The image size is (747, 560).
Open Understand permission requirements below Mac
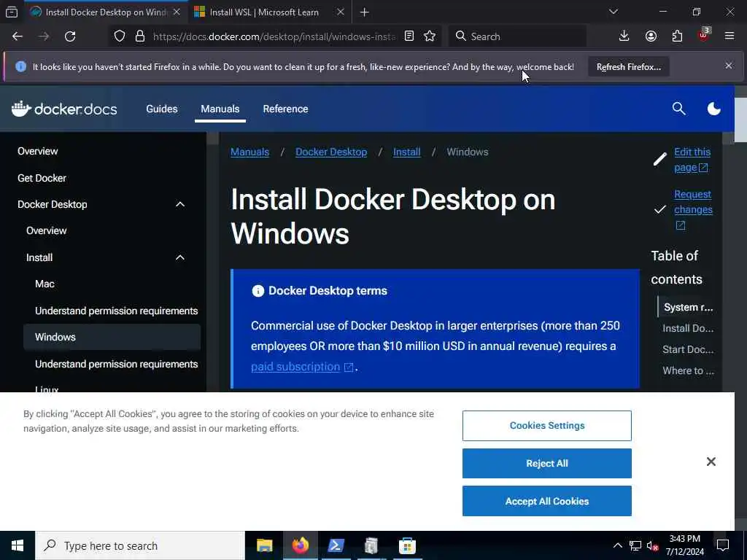point(116,311)
